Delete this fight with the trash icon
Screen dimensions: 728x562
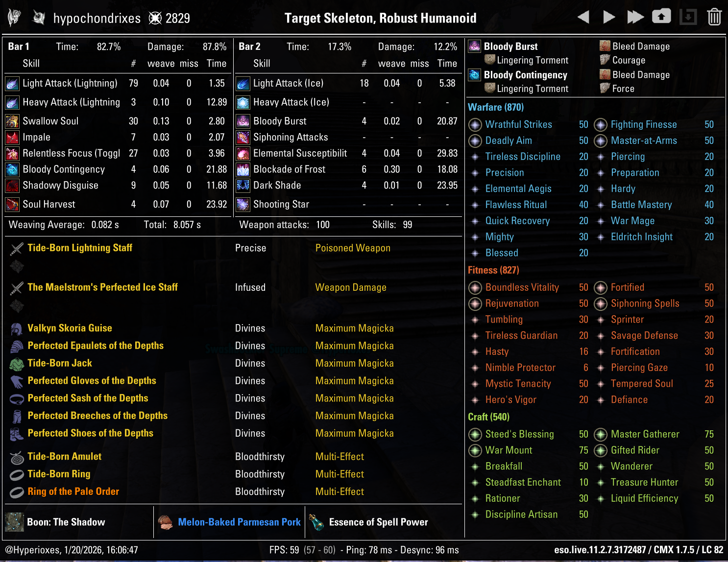[714, 17]
